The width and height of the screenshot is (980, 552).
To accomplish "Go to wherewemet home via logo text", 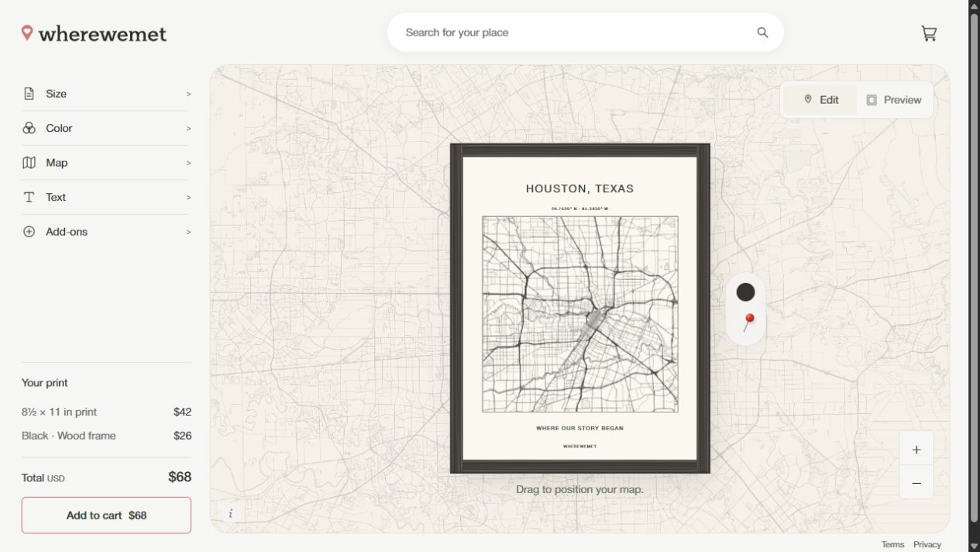I will (x=102, y=33).
